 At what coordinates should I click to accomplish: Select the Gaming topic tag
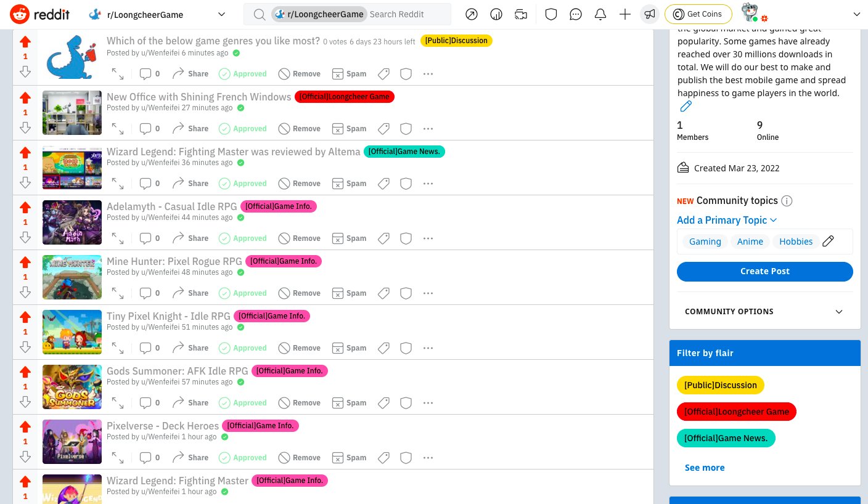(x=705, y=242)
